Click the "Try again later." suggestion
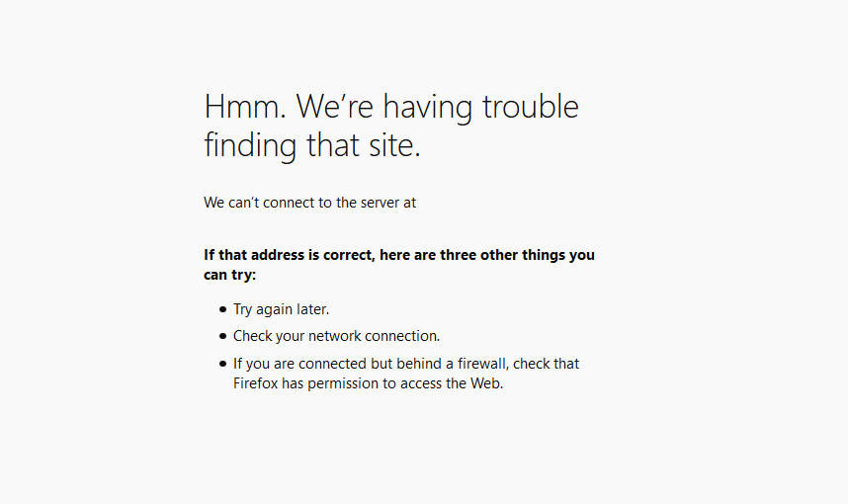Screen dimensions: 848x504 click(282, 309)
